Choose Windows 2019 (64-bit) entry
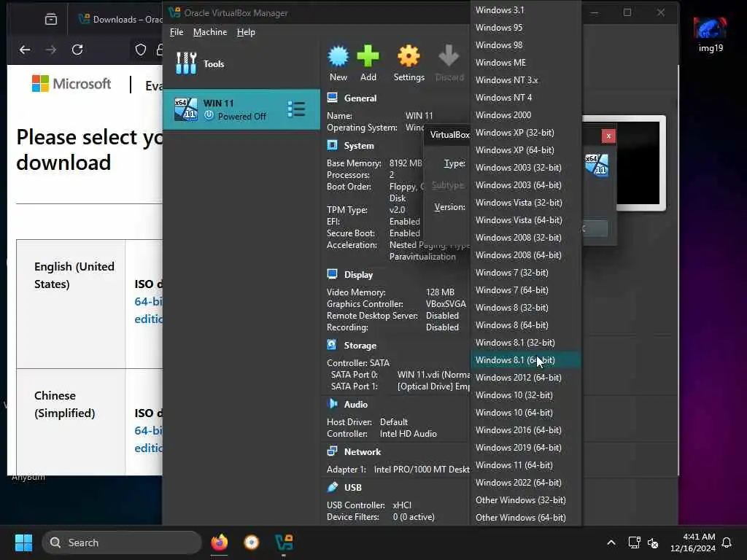 coord(526,447)
